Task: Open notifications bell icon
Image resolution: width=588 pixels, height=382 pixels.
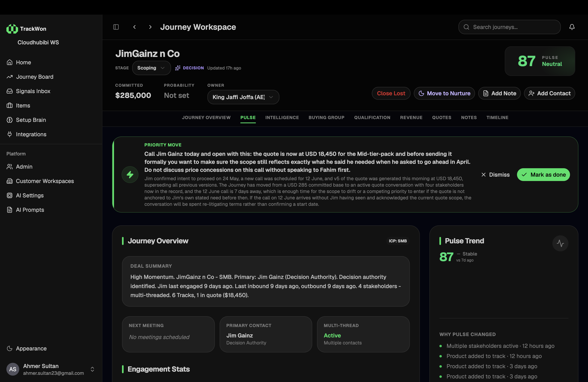Action: coord(572,27)
